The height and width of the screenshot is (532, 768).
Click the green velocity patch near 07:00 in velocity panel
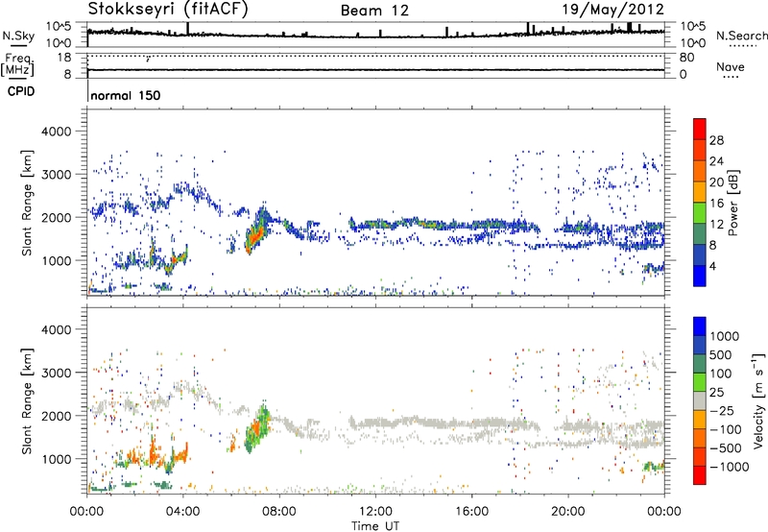[x=257, y=429]
